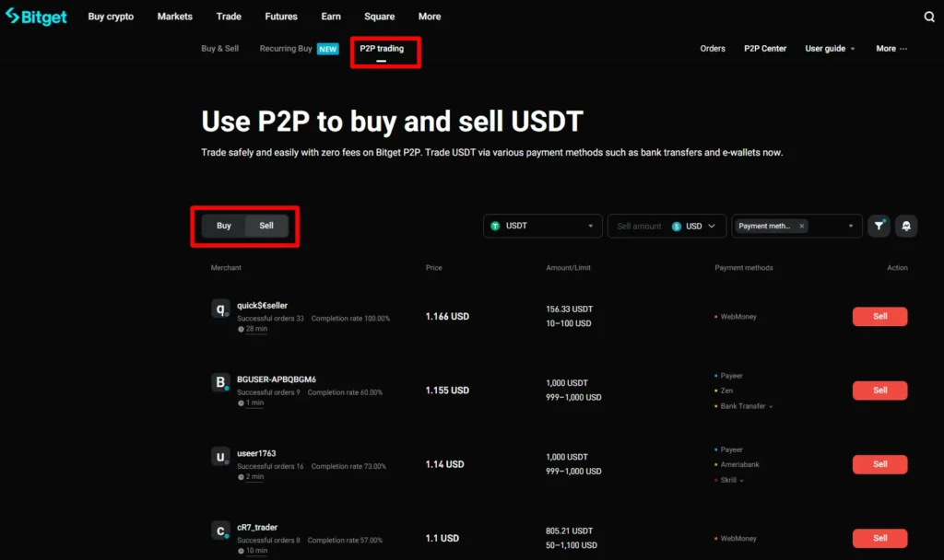Click the notification bell icon
Screen dimensions: 944x560
(x=906, y=226)
